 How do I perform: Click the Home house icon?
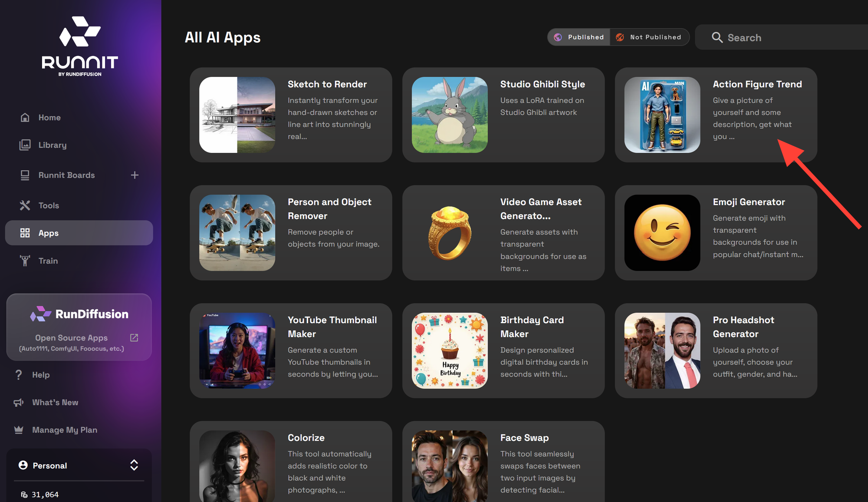tap(25, 117)
